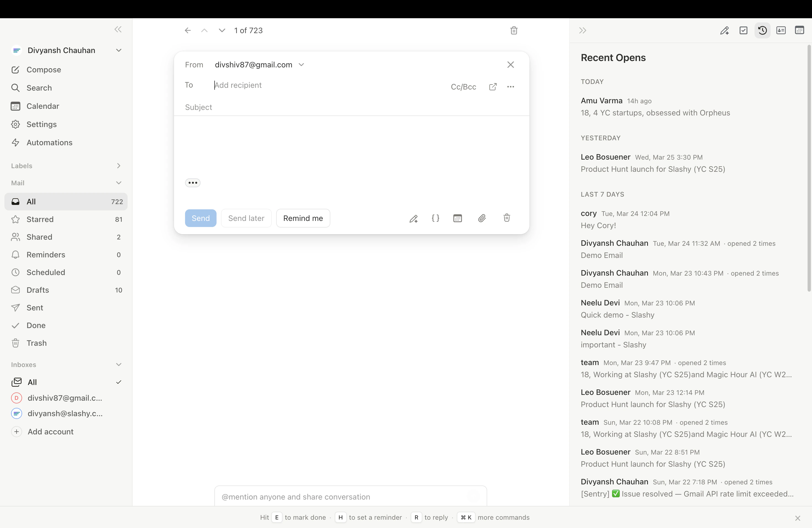Open Search in the sidebar
This screenshot has width=812, height=528.
[x=39, y=88]
